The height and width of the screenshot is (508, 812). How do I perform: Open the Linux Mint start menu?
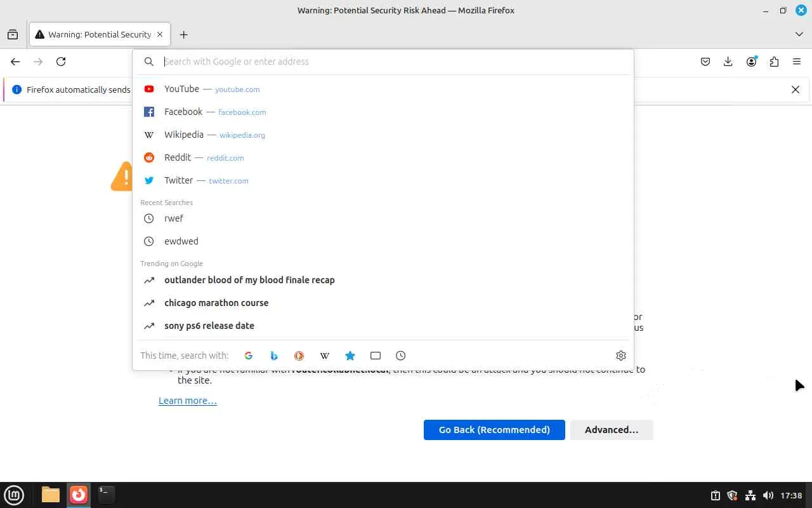pyautogui.click(x=14, y=495)
